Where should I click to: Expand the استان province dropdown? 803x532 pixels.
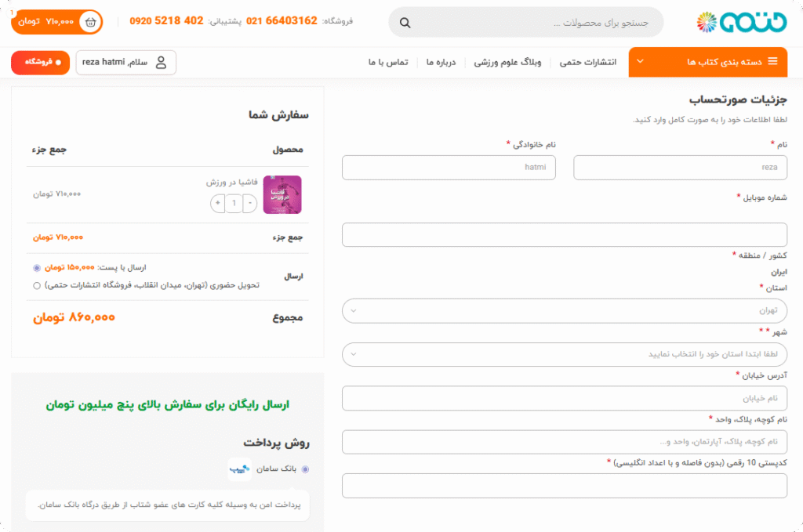[565, 310]
